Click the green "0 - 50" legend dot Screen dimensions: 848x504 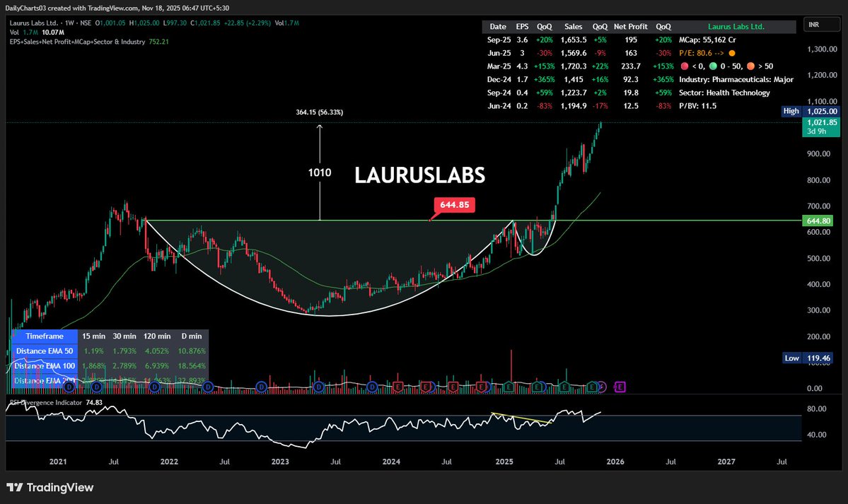tap(713, 66)
